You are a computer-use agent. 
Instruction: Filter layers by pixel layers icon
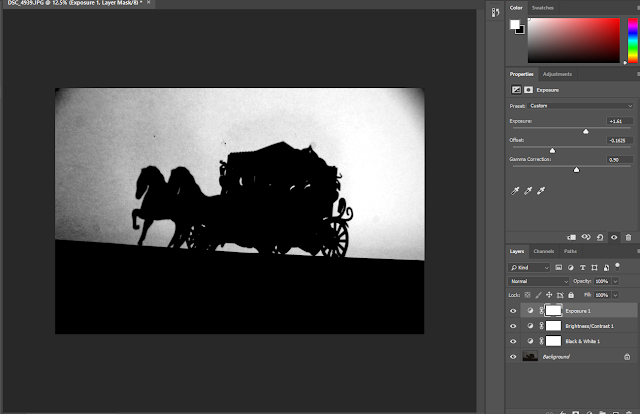(559, 267)
